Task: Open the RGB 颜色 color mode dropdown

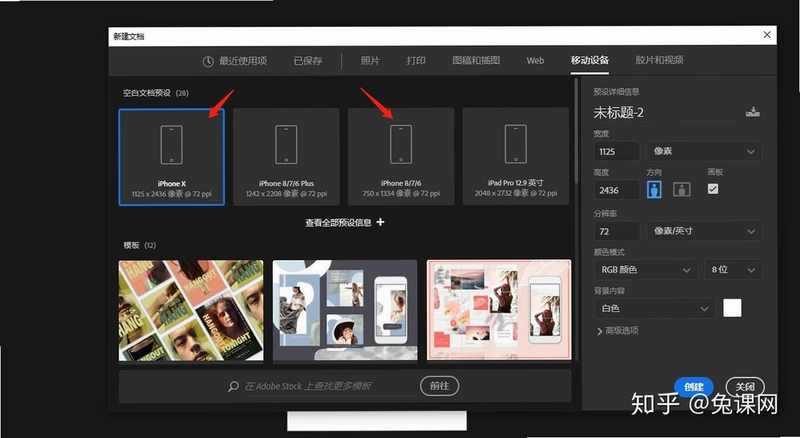Action: 646,270
